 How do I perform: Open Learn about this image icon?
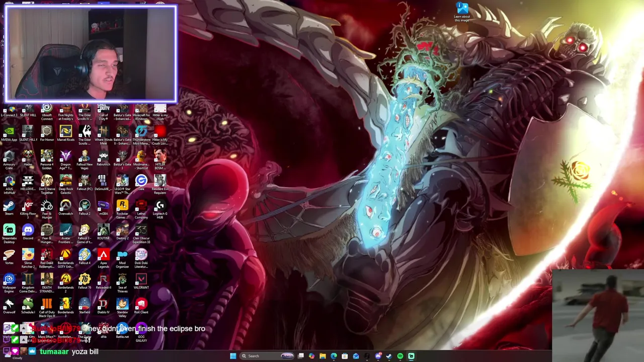click(x=462, y=12)
